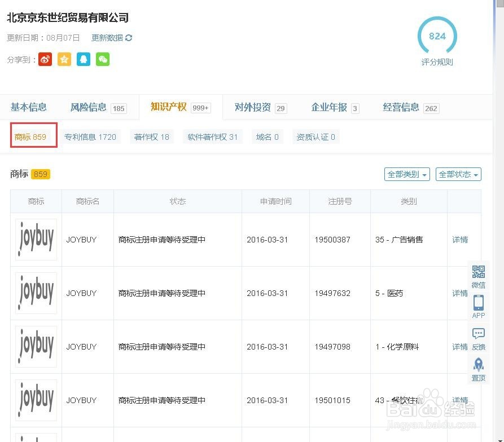Click the 注册号 column header
The image size is (504, 442).
pos(340,201)
